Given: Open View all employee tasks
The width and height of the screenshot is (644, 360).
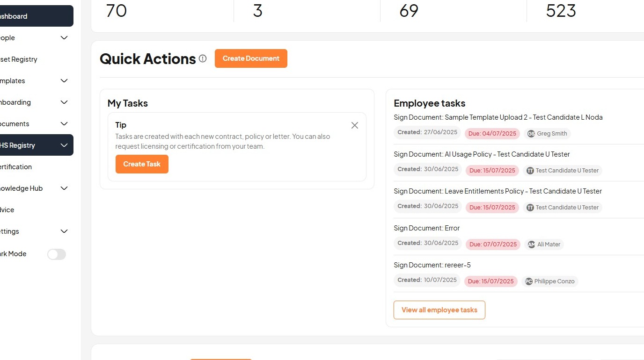Looking at the screenshot, I should [x=439, y=310].
